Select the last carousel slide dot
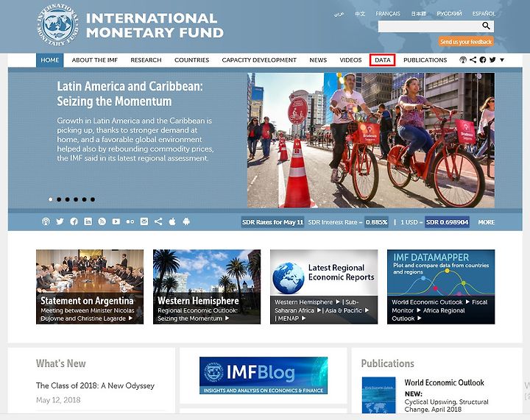 coord(93,199)
